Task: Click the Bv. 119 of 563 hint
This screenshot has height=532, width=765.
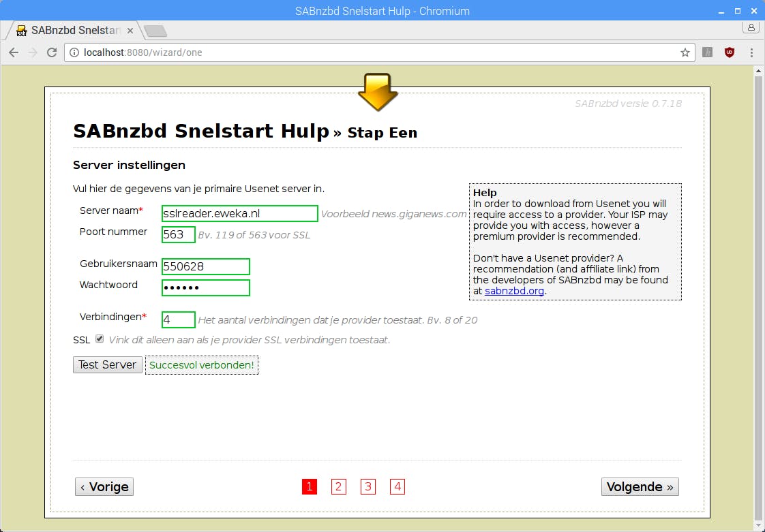Action: click(x=254, y=235)
